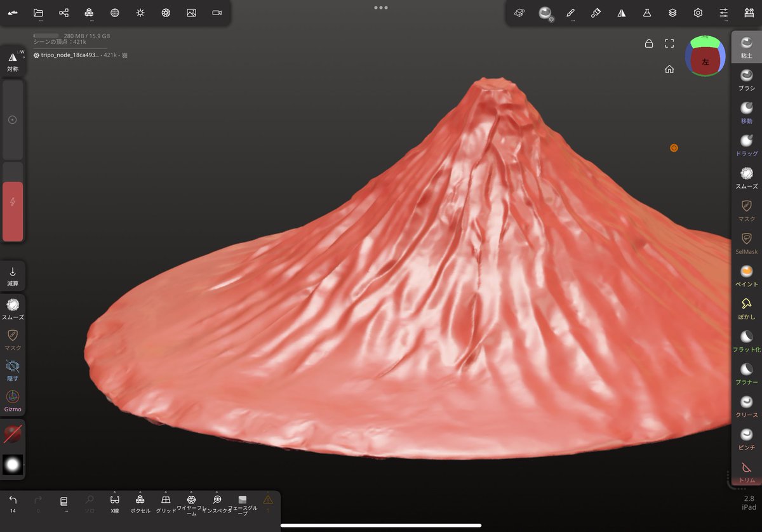Open the Lighting sun menu
Screen dimensions: 762x532
140,13
